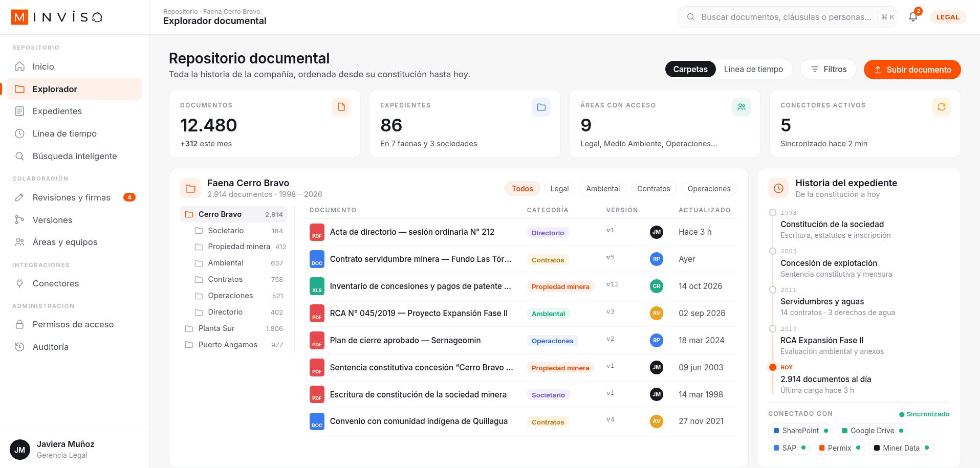Click the Áreas con acceso people icon

[741, 107]
